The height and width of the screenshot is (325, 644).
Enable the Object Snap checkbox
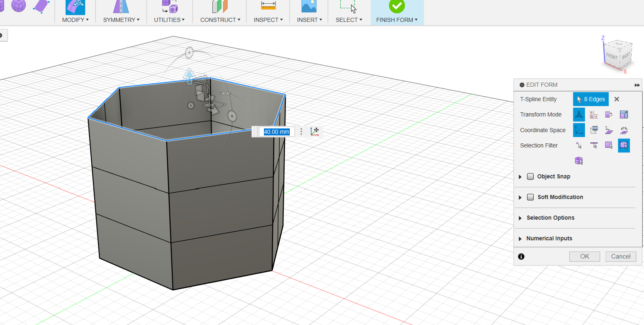click(530, 176)
